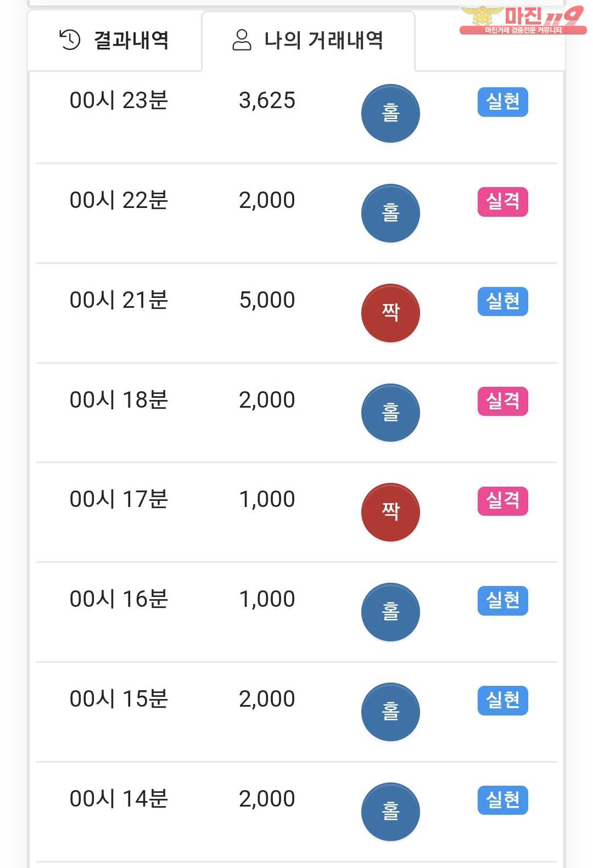Screen dimensions: 593x868
Task: Click the 00시 16분 time entry
Action: coord(119,599)
